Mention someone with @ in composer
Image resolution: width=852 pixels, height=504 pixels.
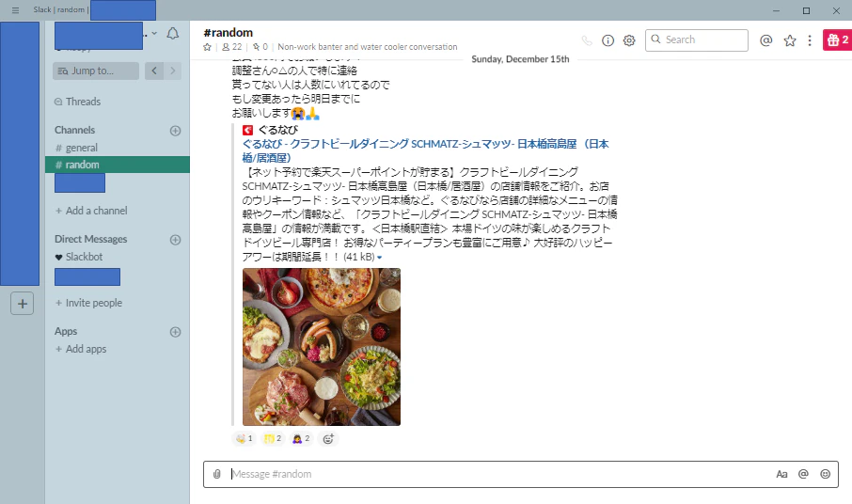[x=803, y=474]
